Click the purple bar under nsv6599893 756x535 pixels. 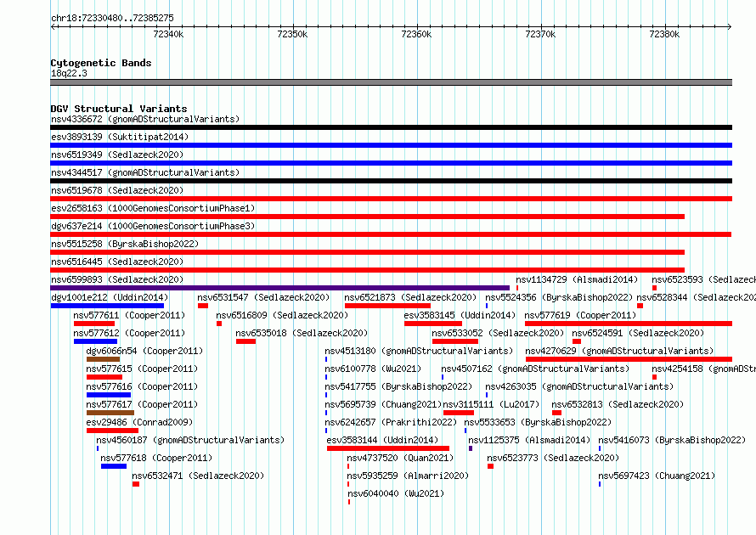coord(279,288)
